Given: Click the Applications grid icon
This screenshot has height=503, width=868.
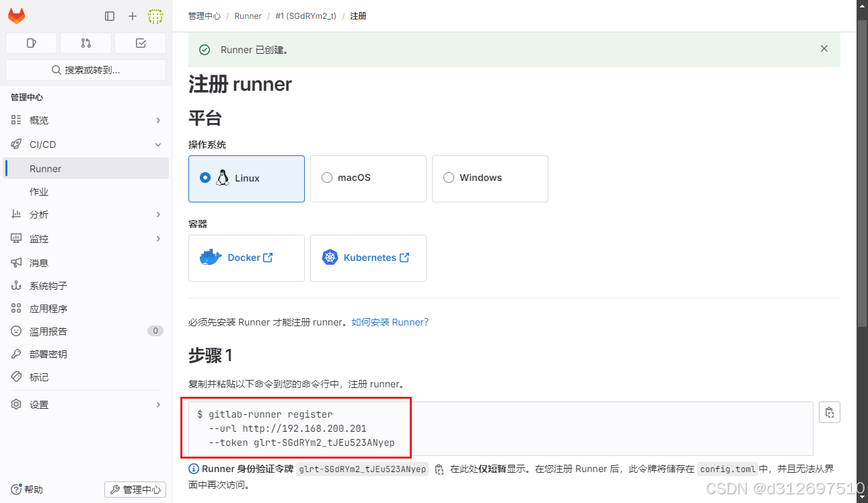Looking at the screenshot, I should point(16,309).
